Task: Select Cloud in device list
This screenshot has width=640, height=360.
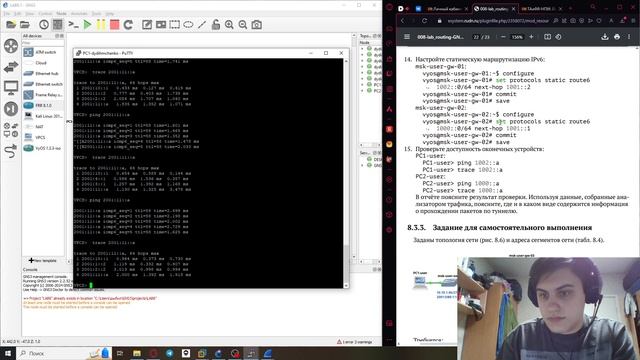Action: click(43, 63)
